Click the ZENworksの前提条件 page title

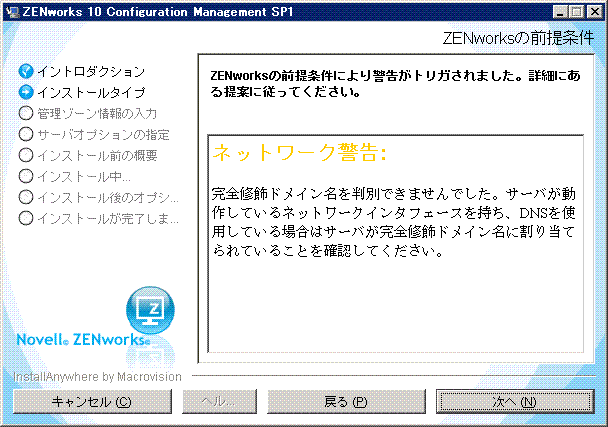(x=518, y=38)
